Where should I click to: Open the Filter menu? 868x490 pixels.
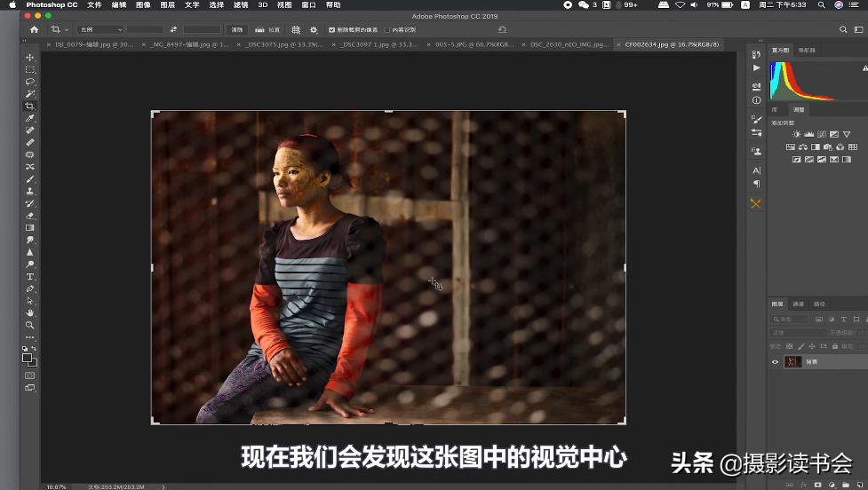(240, 5)
